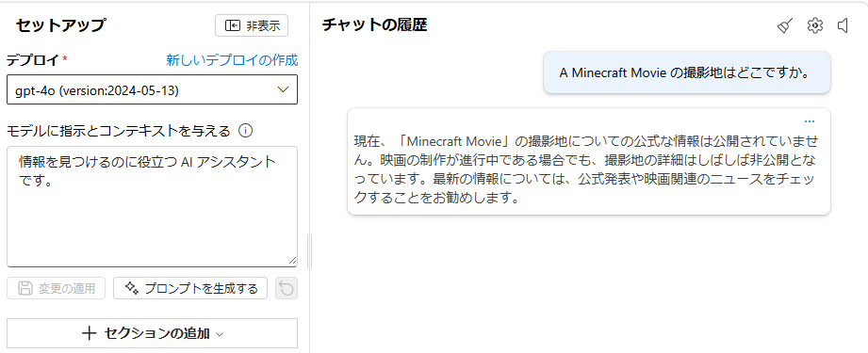868x353 pixels.
Task: Open the セクションの追加 dropdown
Action: pyautogui.click(x=153, y=333)
